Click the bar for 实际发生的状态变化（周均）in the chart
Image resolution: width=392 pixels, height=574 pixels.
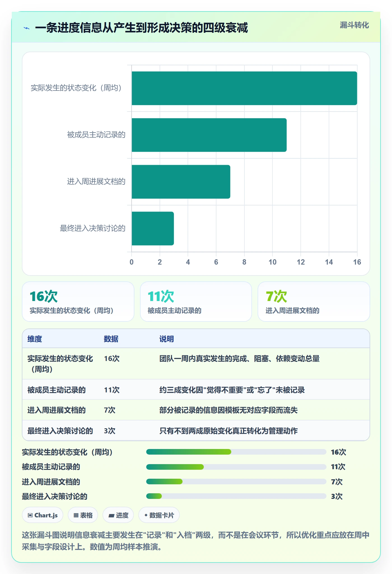244,88
